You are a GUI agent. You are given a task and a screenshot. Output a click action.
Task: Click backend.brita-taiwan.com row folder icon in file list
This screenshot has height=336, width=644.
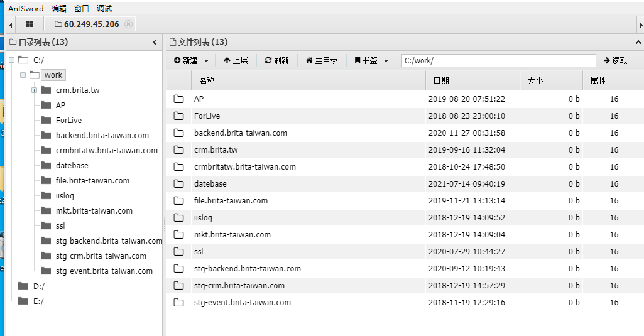click(178, 133)
